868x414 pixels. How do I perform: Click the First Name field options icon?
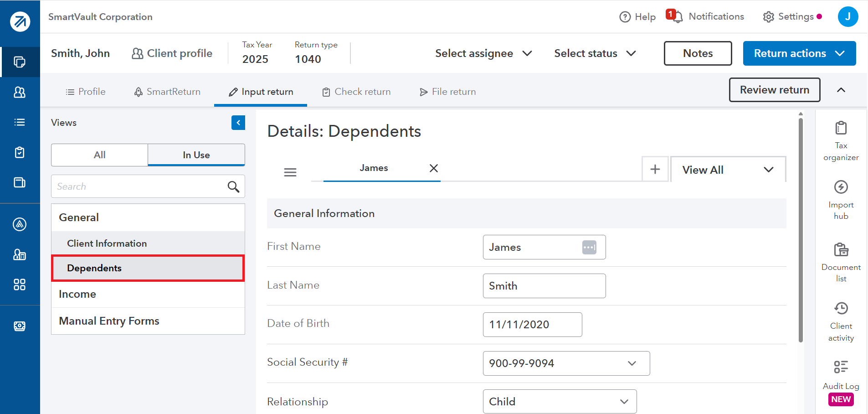click(x=589, y=247)
